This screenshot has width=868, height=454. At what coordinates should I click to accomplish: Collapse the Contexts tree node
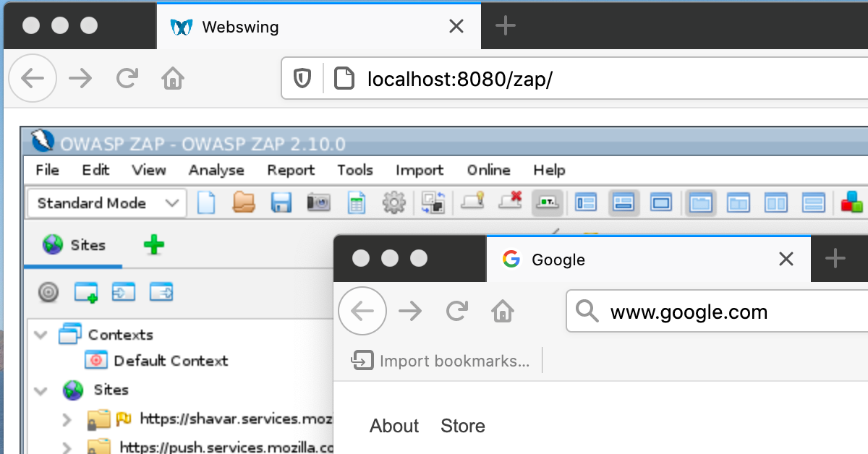tap(42, 335)
